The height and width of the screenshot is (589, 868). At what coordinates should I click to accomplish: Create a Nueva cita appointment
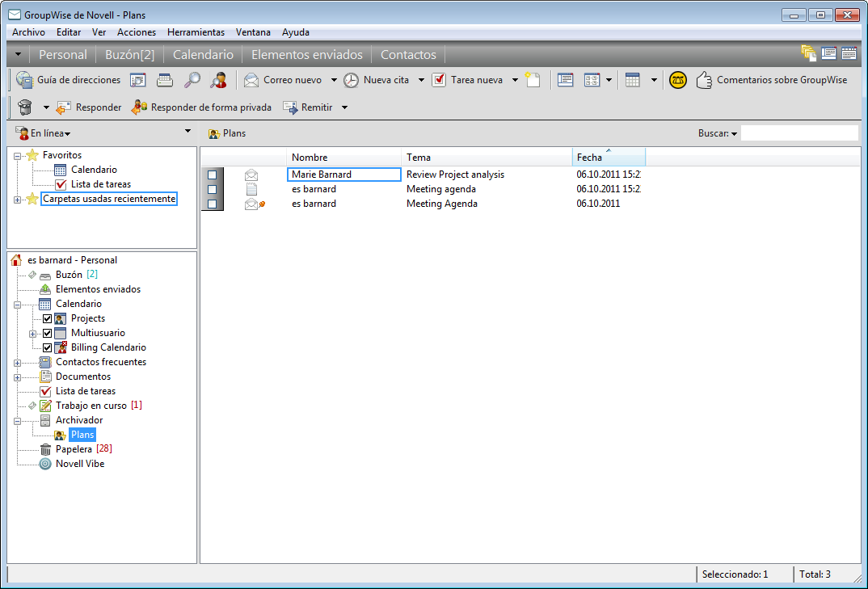376,80
